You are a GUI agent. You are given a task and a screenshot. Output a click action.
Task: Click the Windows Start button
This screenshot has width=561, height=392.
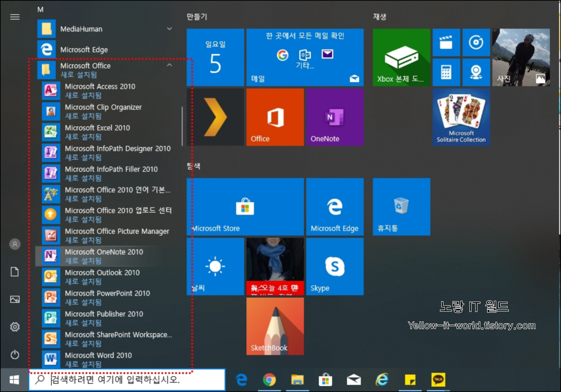click(x=14, y=380)
